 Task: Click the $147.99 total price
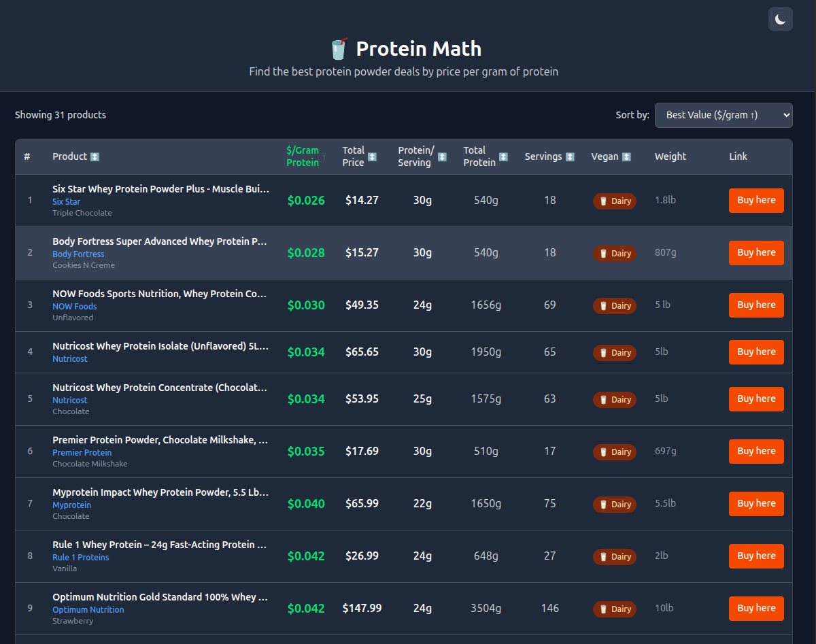click(362, 608)
